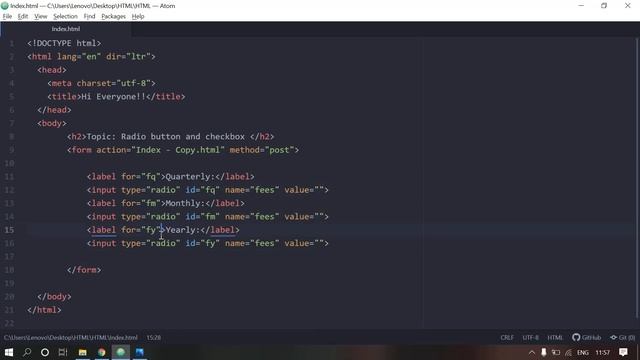Change the CRLF line ending setting
This screenshot has width=640, height=360.
coord(507,338)
